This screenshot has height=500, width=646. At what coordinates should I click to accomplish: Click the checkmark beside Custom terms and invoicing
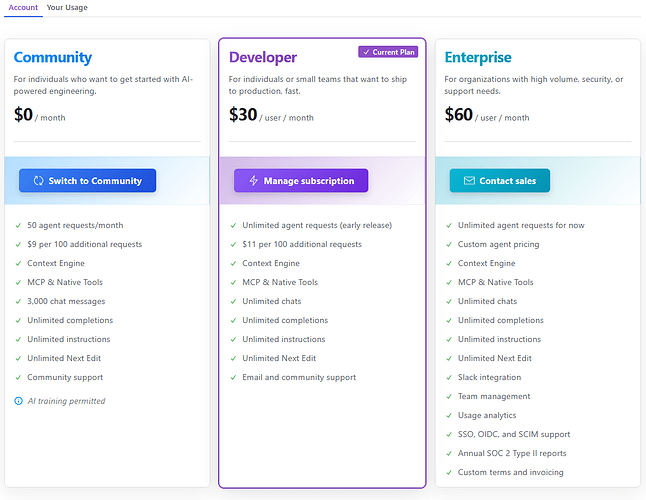pyautogui.click(x=449, y=472)
